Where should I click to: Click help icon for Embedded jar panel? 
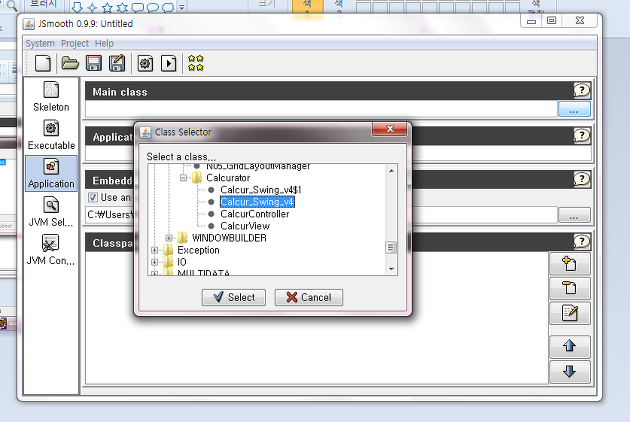581,179
